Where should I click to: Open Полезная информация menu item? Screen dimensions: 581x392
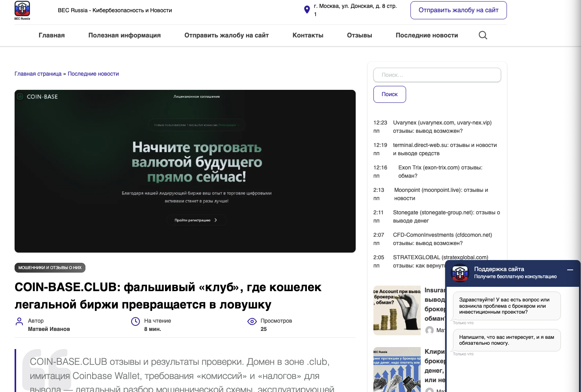click(124, 35)
